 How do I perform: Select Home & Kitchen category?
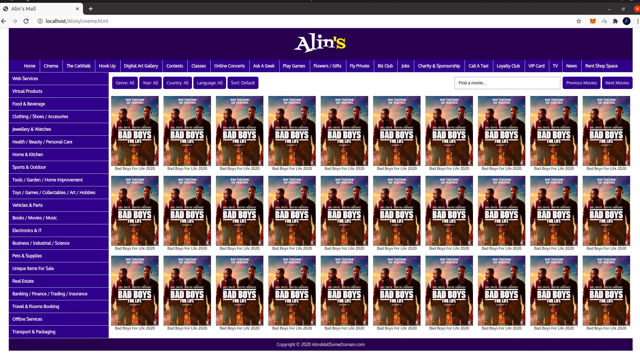[x=59, y=155]
